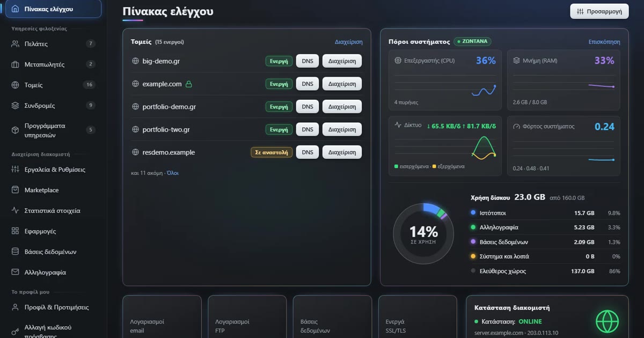Click the CPU chip icon in Επεξεργαστής card
The image size is (644, 338).
click(398, 61)
